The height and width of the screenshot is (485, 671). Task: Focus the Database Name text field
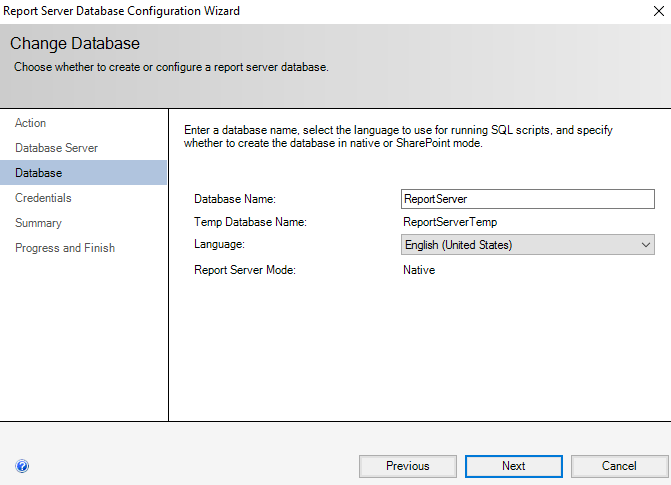[x=528, y=199]
